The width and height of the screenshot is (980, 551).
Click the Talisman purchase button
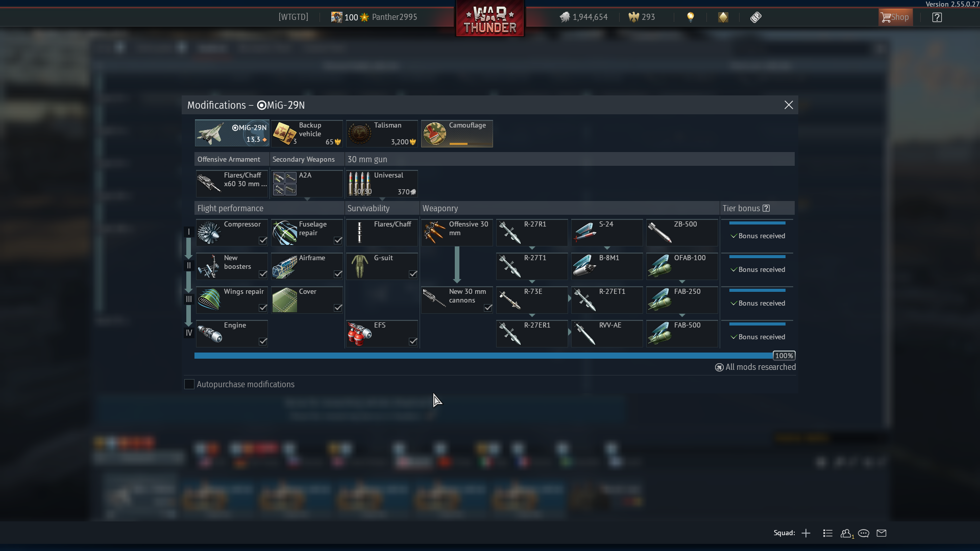(382, 134)
